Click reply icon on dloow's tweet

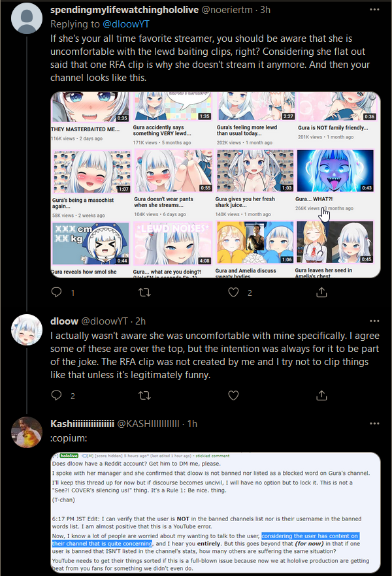pos(56,395)
